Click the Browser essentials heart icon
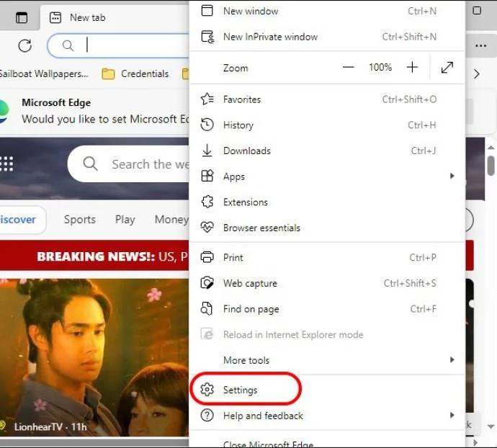 tap(207, 228)
